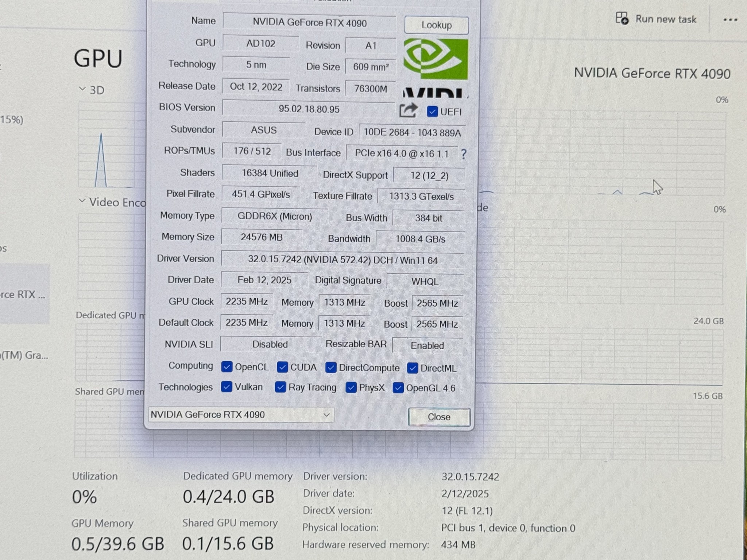Screen dimensions: 747x560
Task: Open the three-dots more options menu
Action: coord(730,20)
